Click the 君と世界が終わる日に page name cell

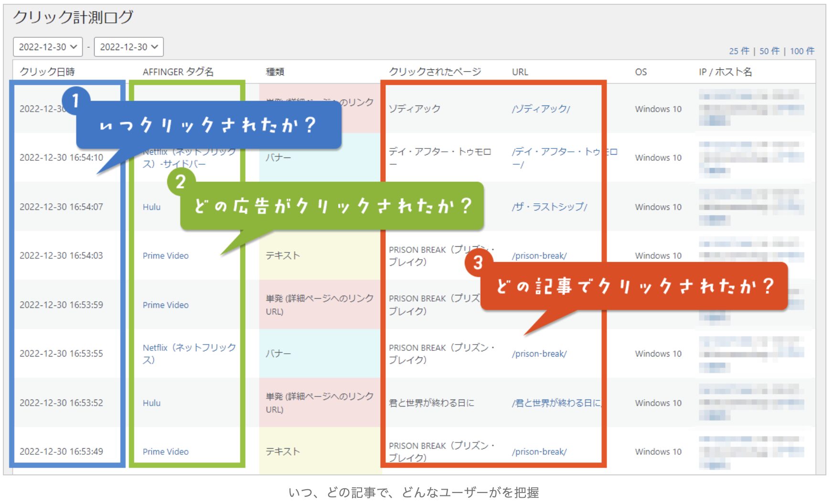tap(431, 403)
